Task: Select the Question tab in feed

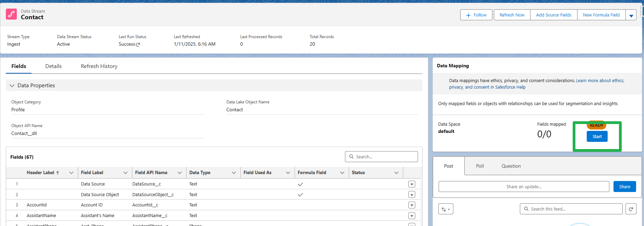Action: pyautogui.click(x=511, y=166)
